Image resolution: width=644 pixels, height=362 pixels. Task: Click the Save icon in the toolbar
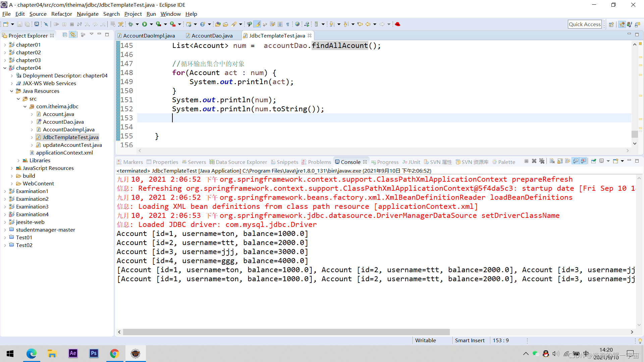(x=19, y=24)
